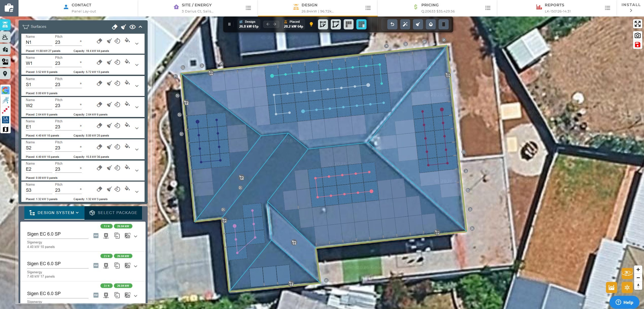
Task: Toggle the yellow lightbulb hints indicator
Action: click(311, 24)
